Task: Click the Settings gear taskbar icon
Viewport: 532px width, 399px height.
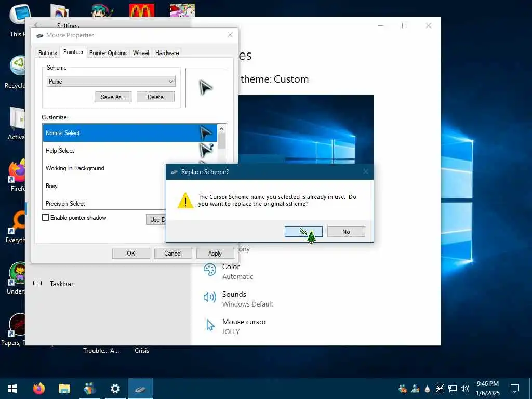Action: pyautogui.click(x=115, y=389)
